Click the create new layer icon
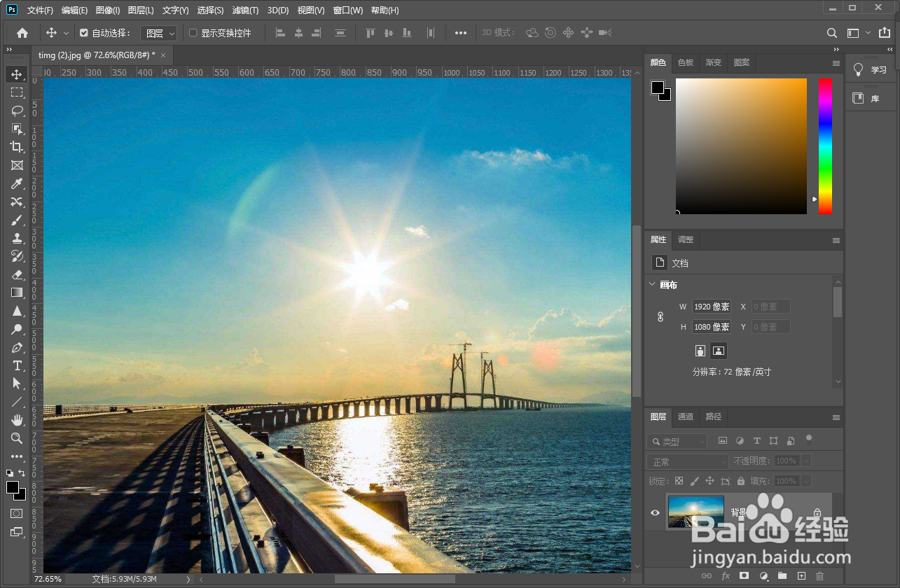This screenshot has width=900, height=588. pyautogui.click(x=801, y=576)
